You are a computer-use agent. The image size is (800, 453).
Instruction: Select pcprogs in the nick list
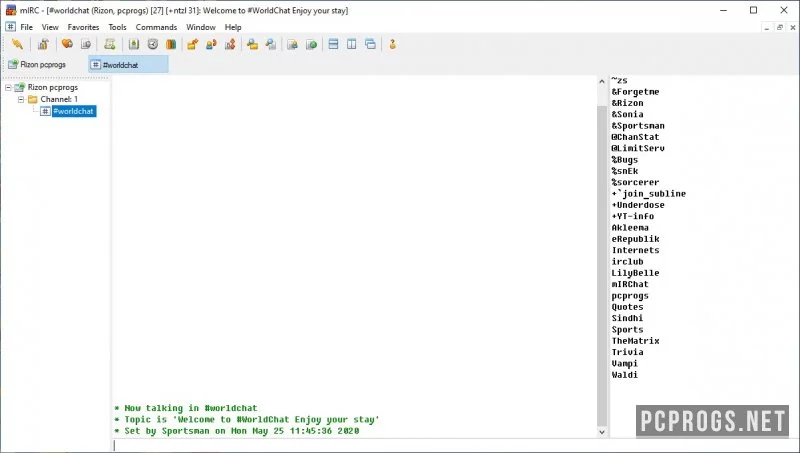click(x=630, y=295)
